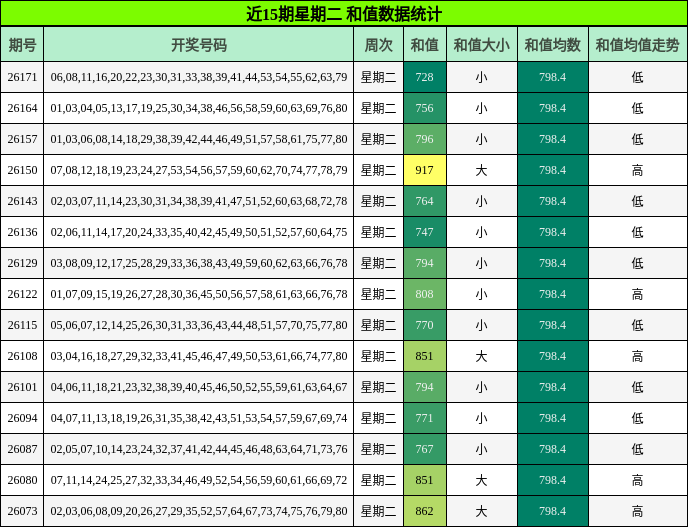688x527 pixels.
Task: Click 高 trend in row 26150
Action: click(638, 170)
